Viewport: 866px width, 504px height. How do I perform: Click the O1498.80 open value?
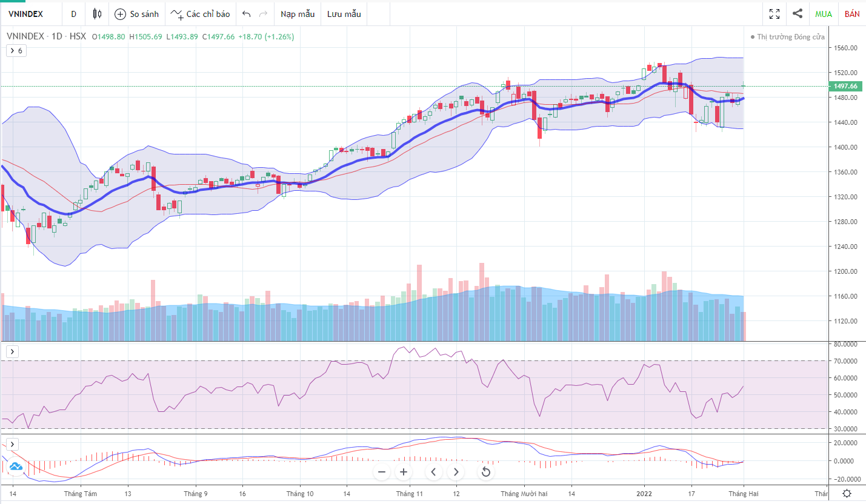108,36
